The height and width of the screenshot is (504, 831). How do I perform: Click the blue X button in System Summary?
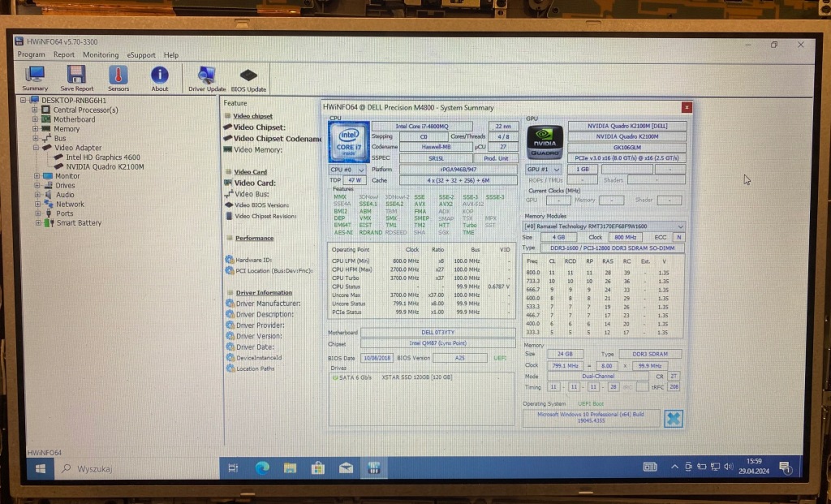673,419
